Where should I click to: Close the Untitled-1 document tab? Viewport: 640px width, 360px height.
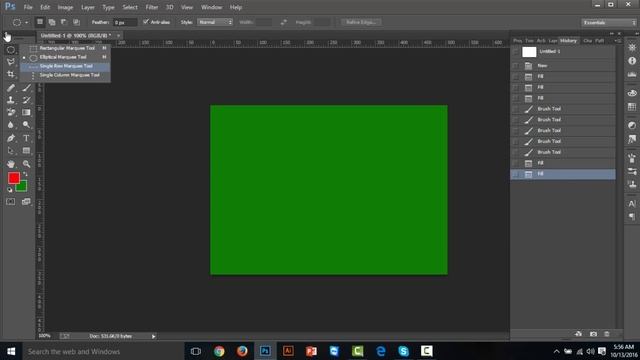click(118, 36)
